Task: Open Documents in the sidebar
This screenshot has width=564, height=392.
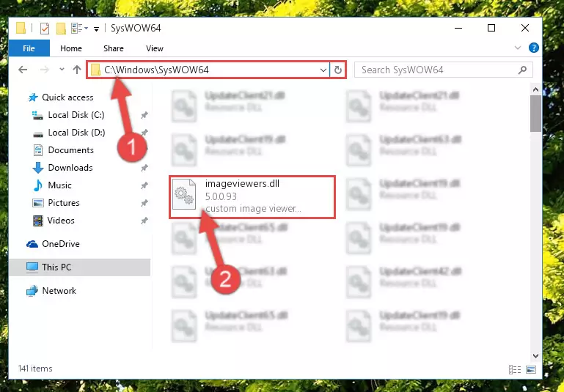Action: tap(71, 150)
